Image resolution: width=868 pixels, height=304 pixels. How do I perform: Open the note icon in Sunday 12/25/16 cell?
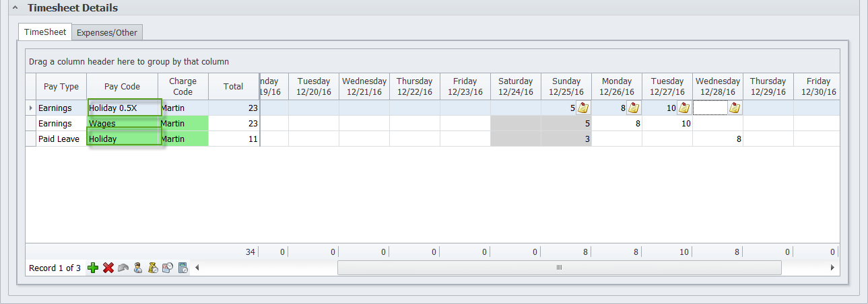[x=582, y=108]
